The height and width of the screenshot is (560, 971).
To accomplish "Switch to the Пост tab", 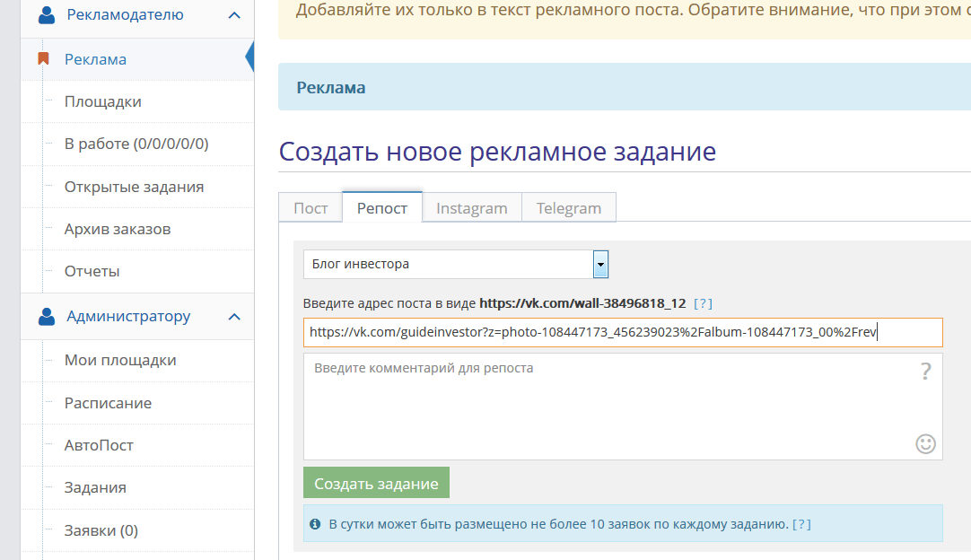I will point(311,207).
